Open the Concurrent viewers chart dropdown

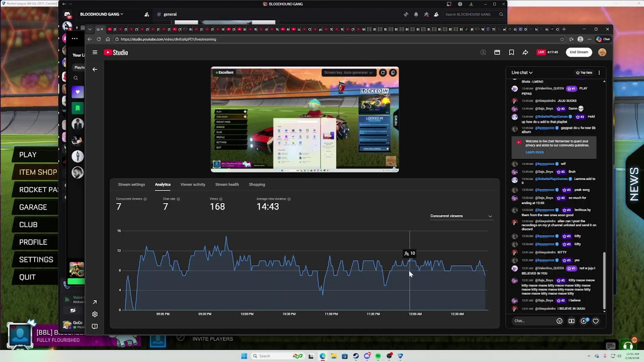tap(461, 216)
